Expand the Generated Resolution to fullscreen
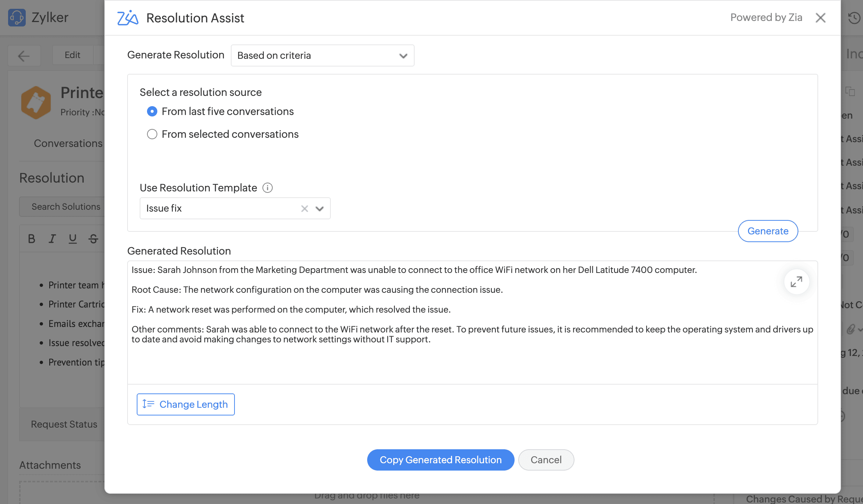 click(x=796, y=281)
